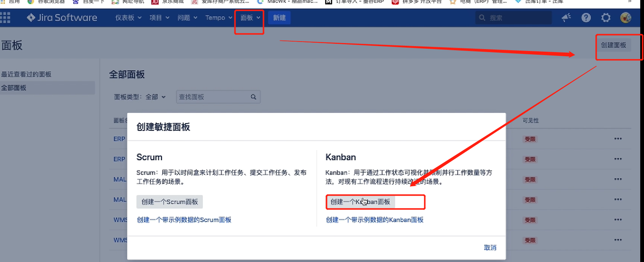Open the help question mark menu

pos(586,18)
